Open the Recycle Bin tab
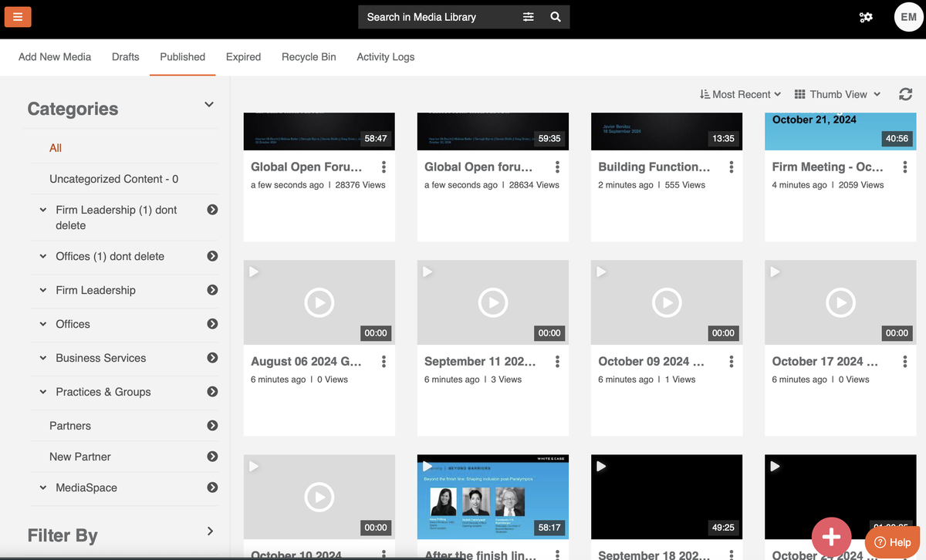Screen dimensions: 926x560 point(309,57)
